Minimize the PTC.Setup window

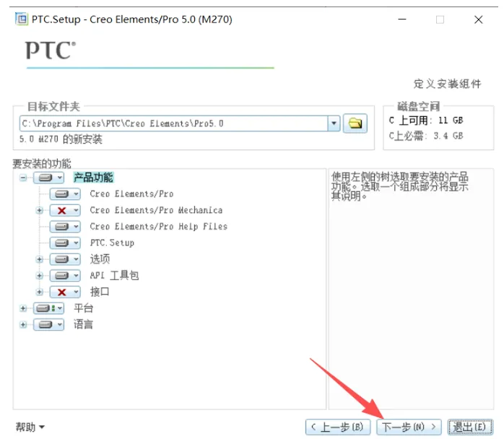point(402,19)
